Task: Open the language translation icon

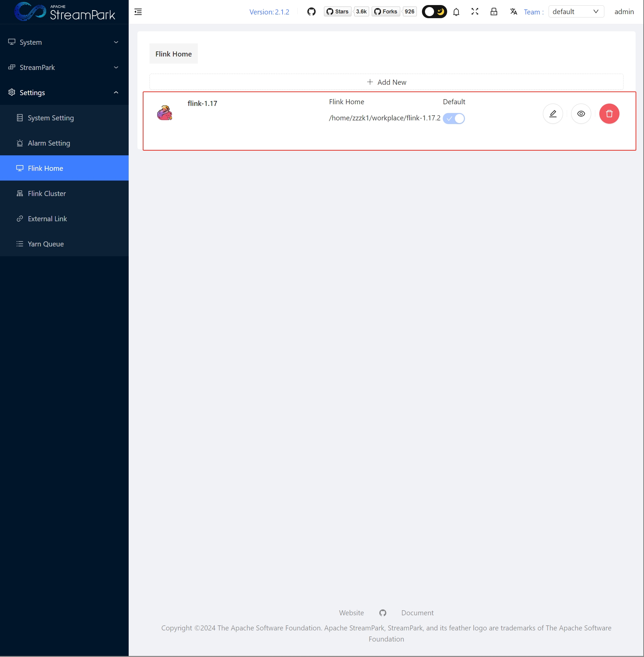Action: [x=513, y=12]
